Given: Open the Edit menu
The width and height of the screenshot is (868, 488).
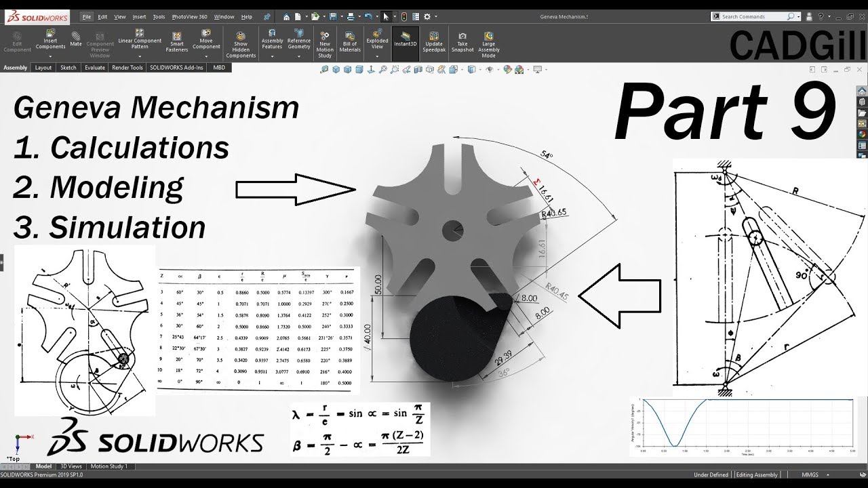Looking at the screenshot, I should [102, 16].
